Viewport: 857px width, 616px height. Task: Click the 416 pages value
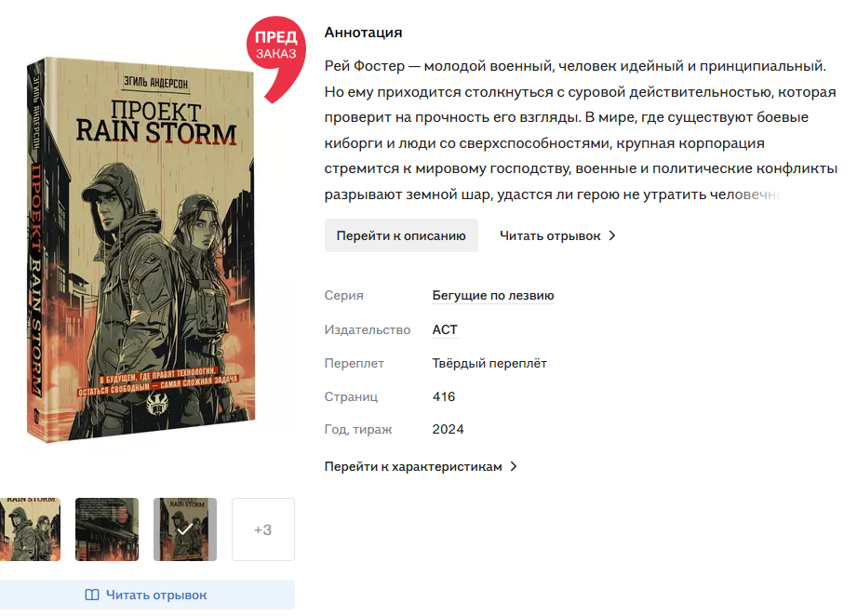click(444, 396)
